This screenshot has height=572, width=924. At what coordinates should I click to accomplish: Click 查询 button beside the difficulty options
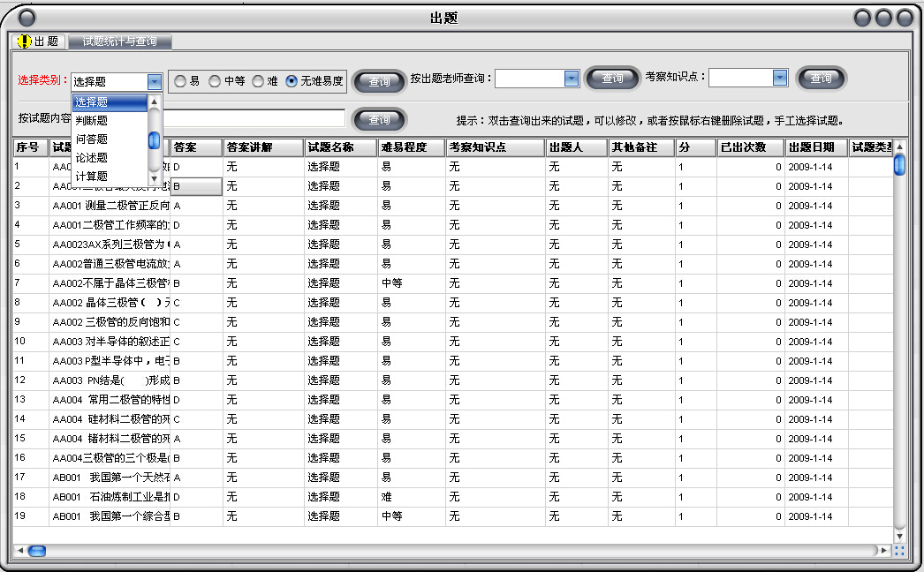(379, 80)
